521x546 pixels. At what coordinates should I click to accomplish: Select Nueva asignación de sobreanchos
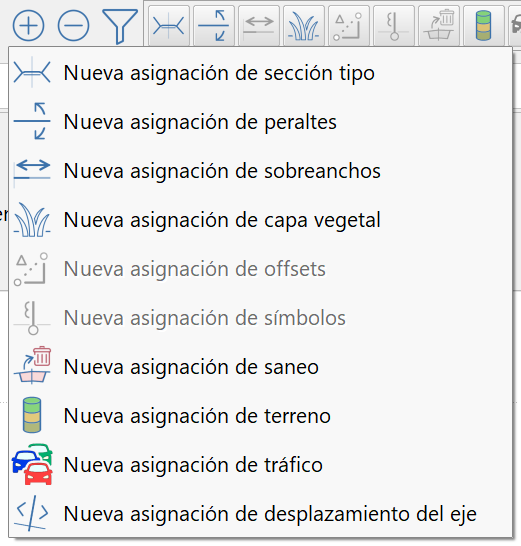click(x=260, y=171)
